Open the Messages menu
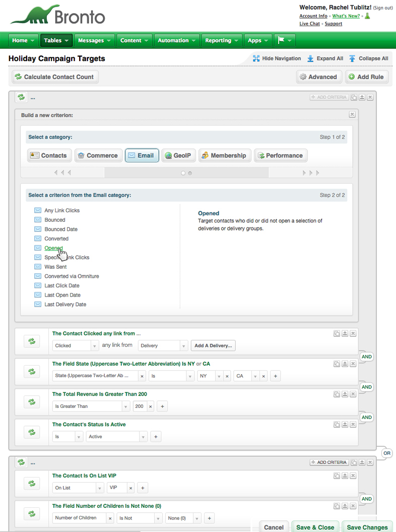396x532 pixels. (x=95, y=40)
